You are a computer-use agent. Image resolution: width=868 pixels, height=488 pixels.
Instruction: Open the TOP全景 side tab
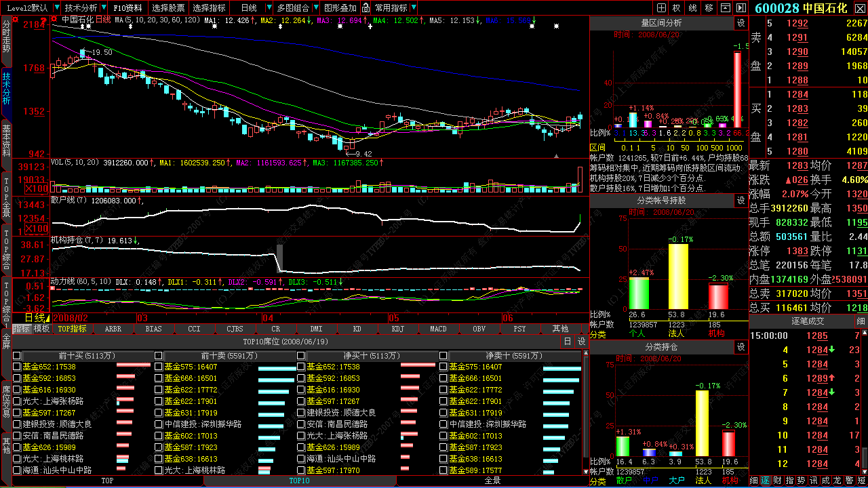[x=6, y=197]
